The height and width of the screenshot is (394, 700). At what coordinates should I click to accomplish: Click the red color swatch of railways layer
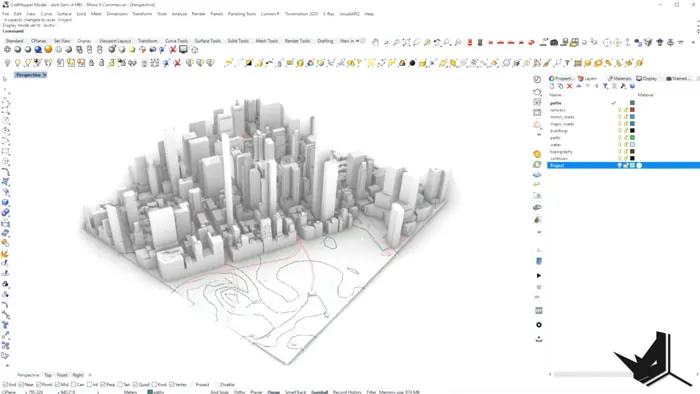pyautogui.click(x=632, y=110)
